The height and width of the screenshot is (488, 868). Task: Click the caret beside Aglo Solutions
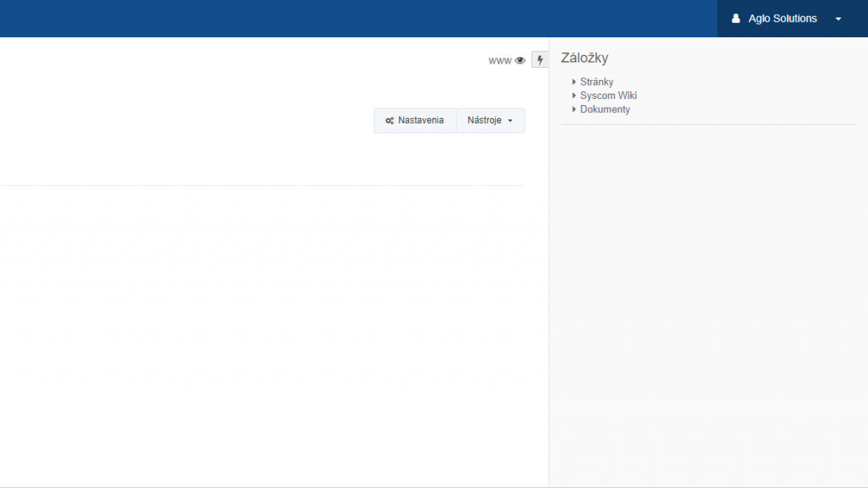(838, 19)
